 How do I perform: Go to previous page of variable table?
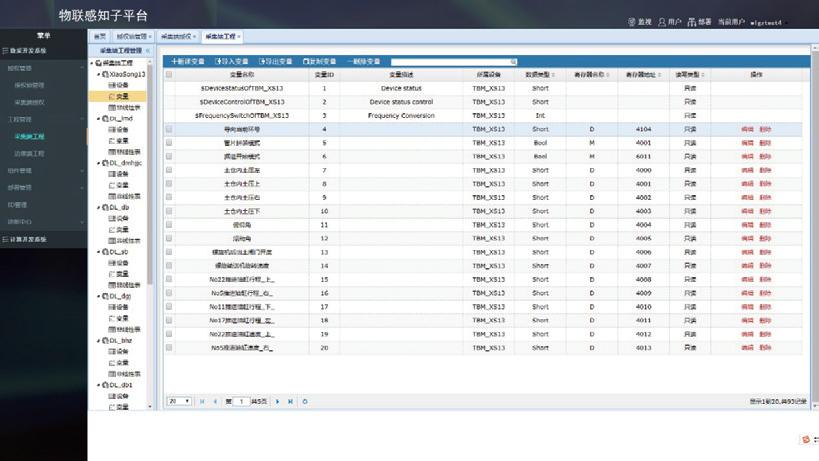click(x=215, y=401)
